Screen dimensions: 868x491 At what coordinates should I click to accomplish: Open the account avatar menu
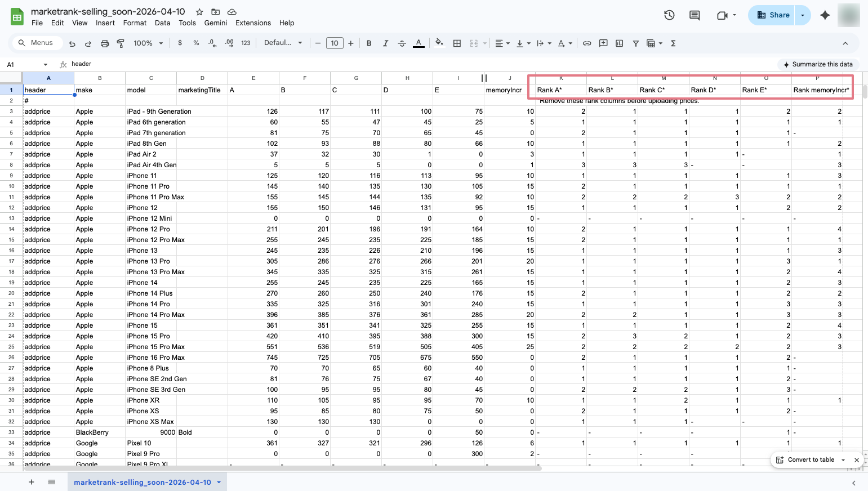pyautogui.click(x=848, y=15)
